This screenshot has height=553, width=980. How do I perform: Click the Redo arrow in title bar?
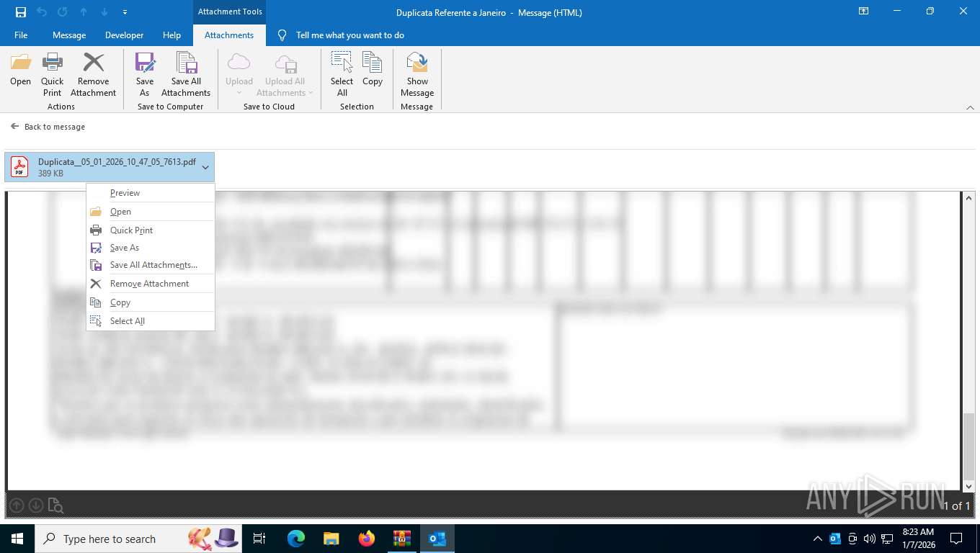[63, 12]
